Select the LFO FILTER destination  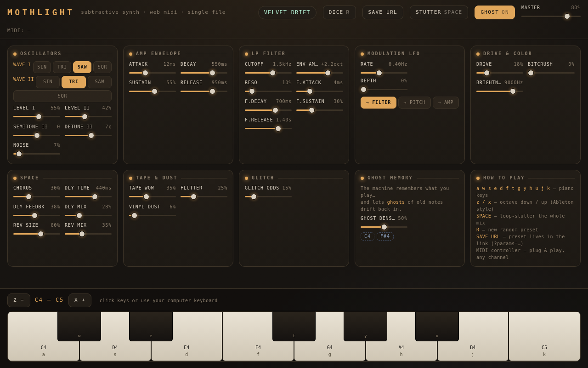(379, 103)
